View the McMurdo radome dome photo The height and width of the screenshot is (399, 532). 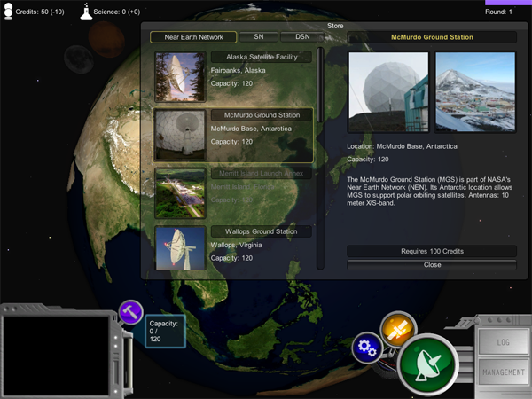click(x=388, y=92)
